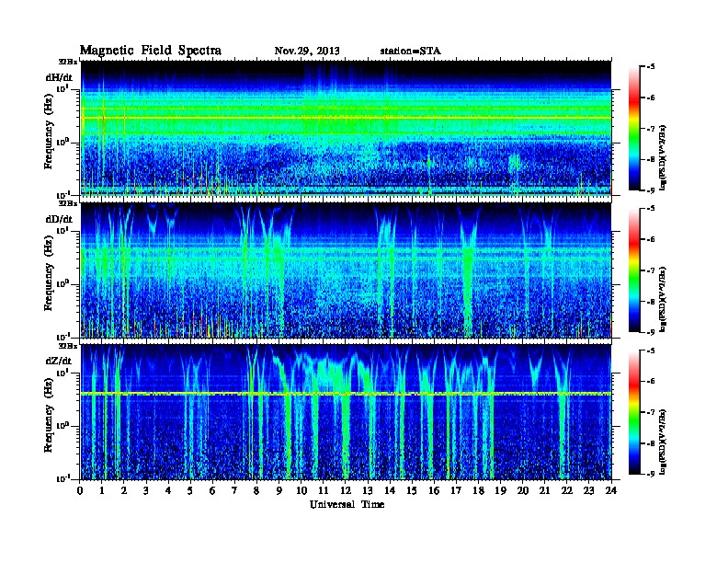Click the '5' hour tick label
Viewport: 728px width, 563px height.
(190, 490)
